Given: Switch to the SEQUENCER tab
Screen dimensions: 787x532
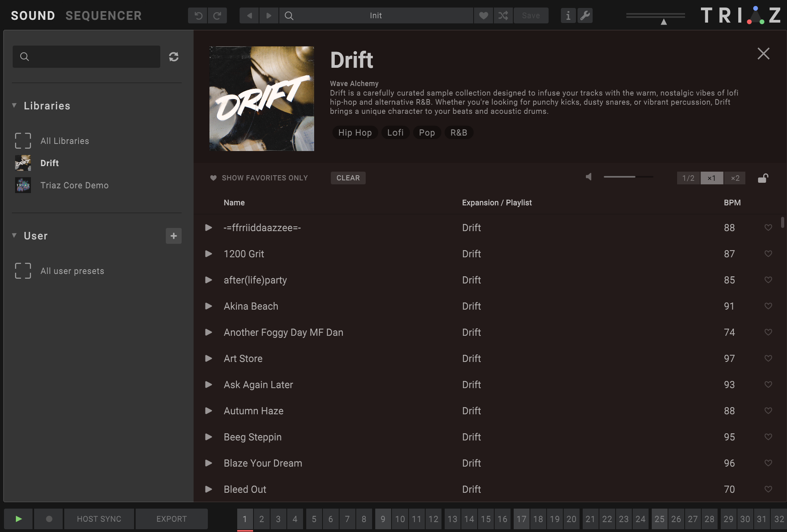Looking at the screenshot, I should click(x=104, y=15).
